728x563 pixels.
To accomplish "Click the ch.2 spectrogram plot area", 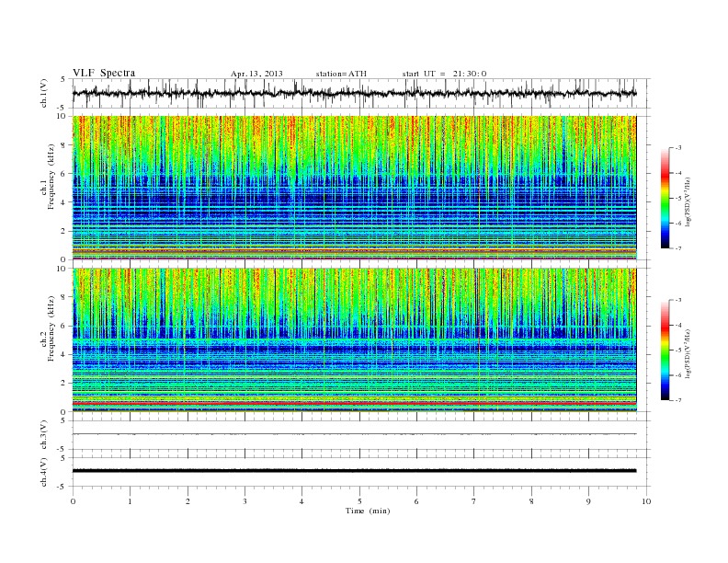I will (x=354, y=339).
